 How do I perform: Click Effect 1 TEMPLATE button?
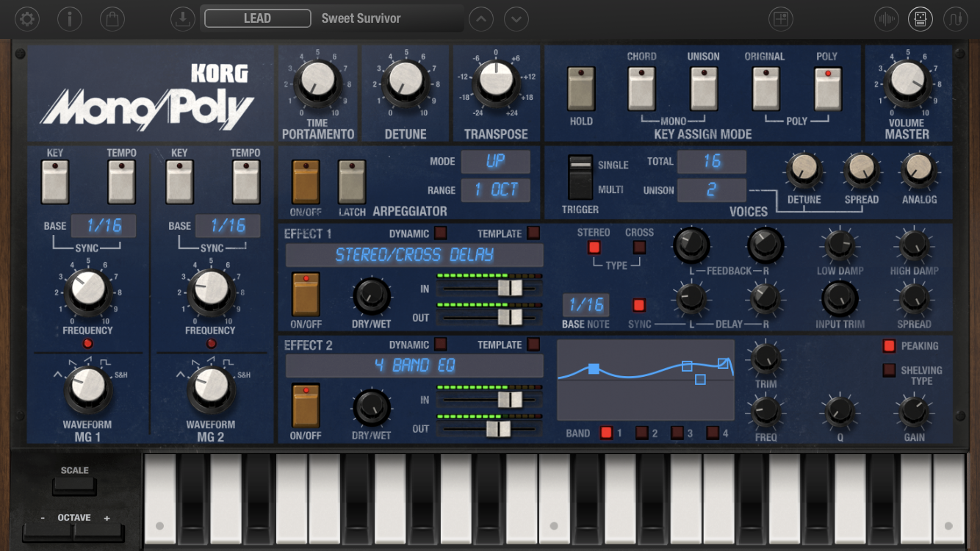[533, 234]
